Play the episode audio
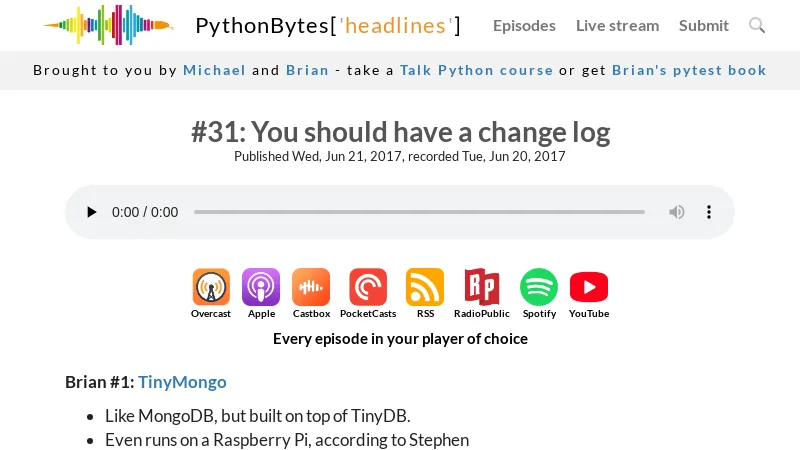The width and height of the screenshot is (800, 450). (92, 212)
